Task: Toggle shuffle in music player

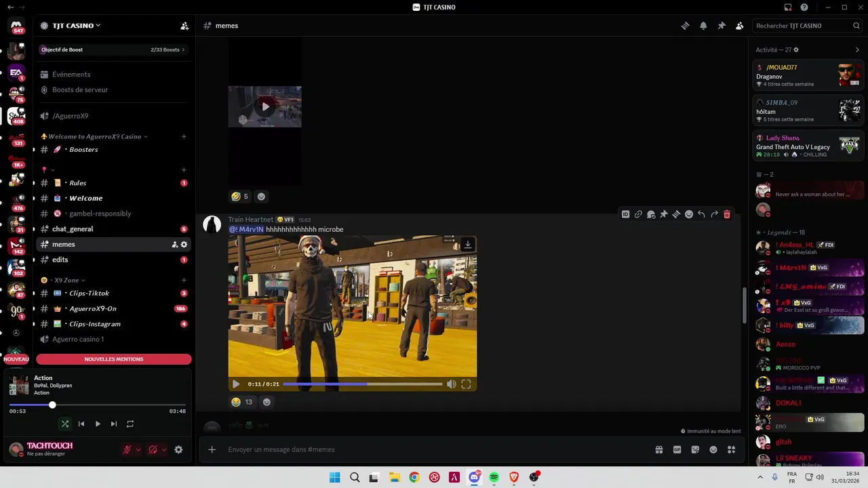Action: pyautogui.click(x=65, y=424)
